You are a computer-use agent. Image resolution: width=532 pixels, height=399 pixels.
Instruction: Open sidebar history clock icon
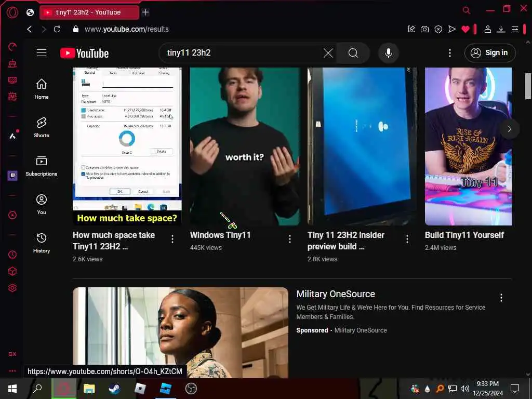tap(12, 255)
